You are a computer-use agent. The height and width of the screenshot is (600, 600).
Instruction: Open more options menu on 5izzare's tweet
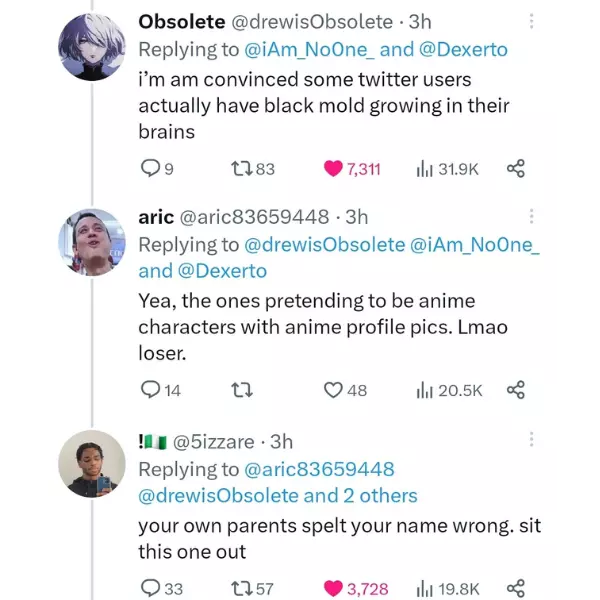point(532,440)
